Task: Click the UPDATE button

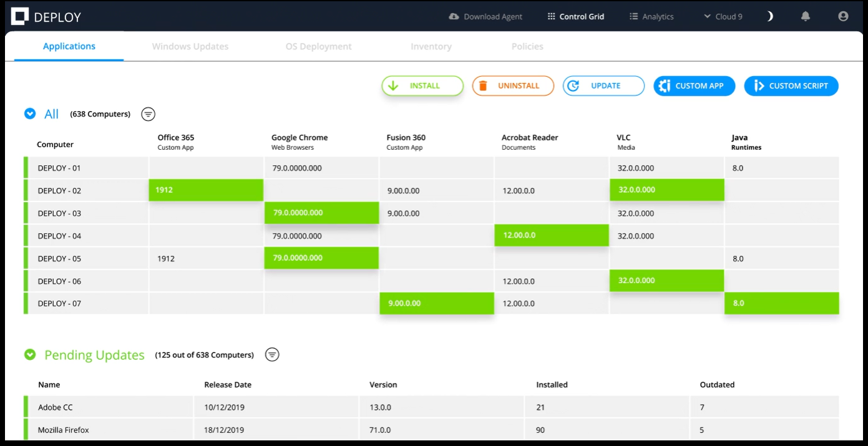Action: click(x=603, y=86)
